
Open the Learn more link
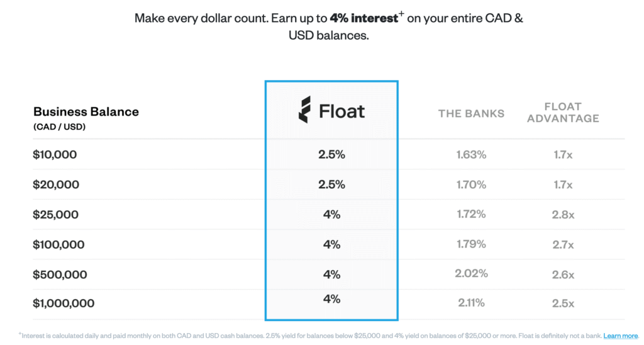tap(620, 336)
